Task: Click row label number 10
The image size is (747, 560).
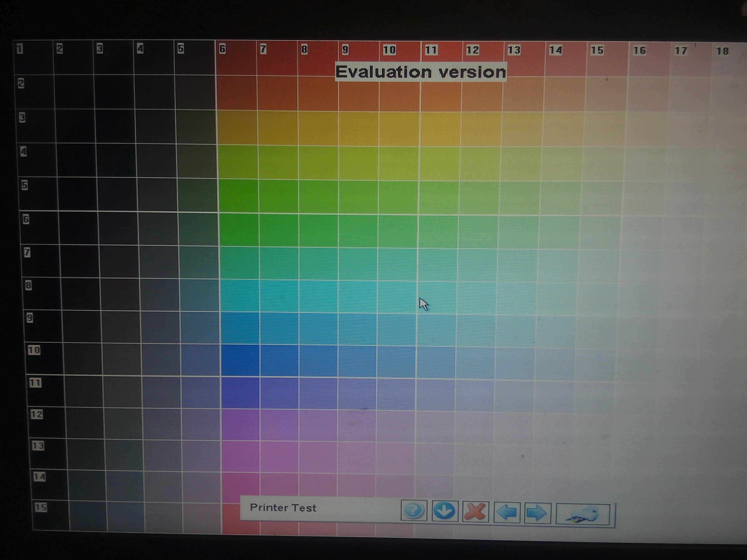Action: (34, 350)
